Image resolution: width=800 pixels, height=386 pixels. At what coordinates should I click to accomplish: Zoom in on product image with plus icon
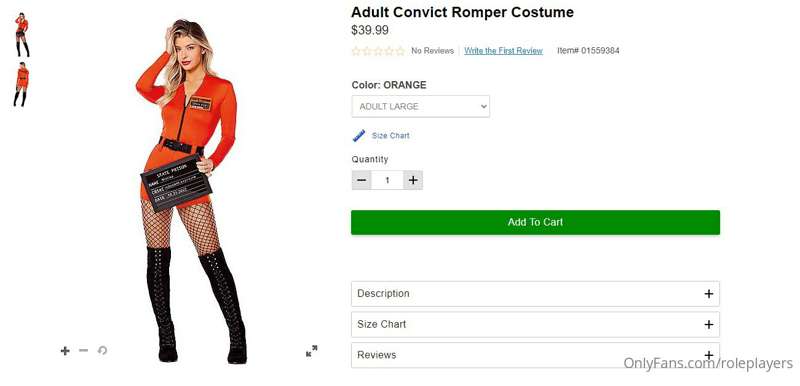[x=65, y=351]
